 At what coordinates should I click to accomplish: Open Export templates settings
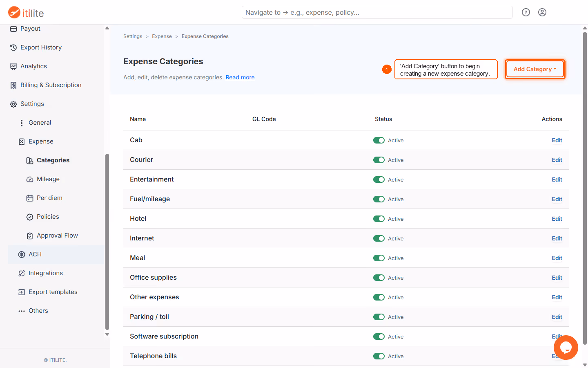click(53, 292)
